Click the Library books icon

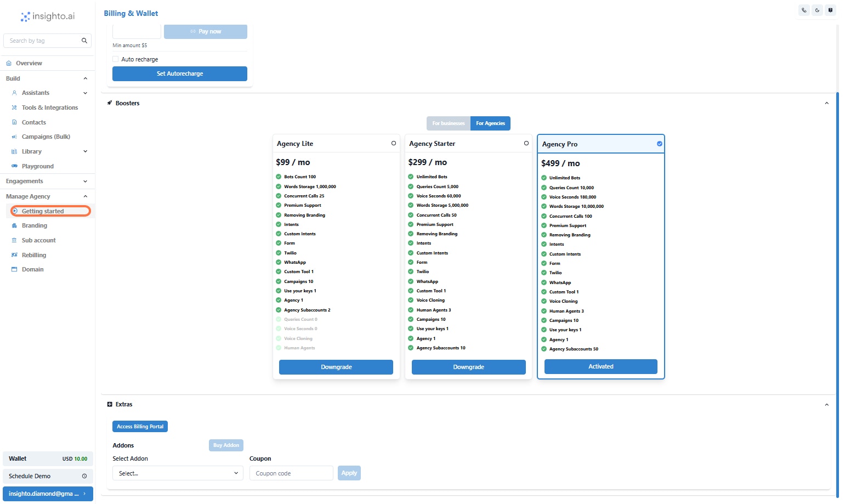(x=14, y=151)
